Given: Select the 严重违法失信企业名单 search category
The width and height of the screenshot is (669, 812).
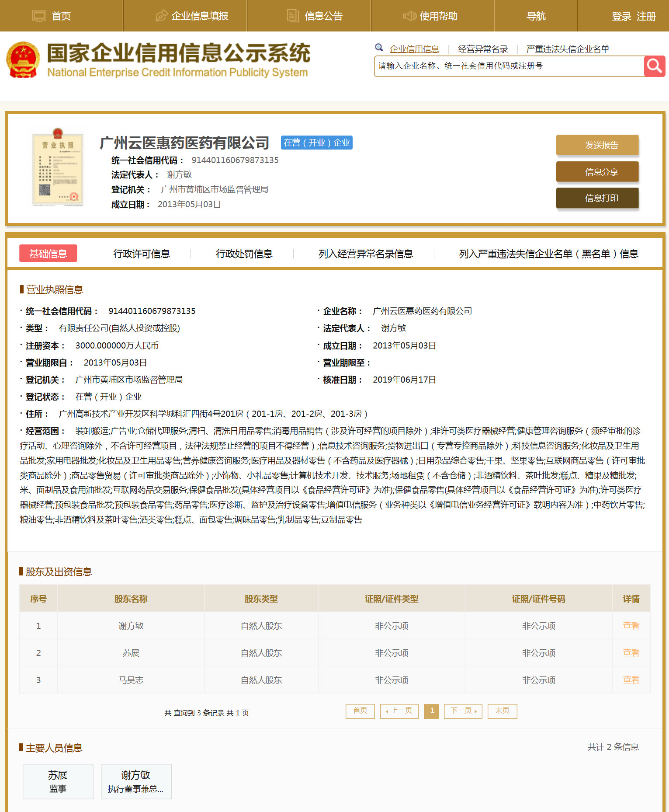Looking at the screenshot, I should point(568,49).
